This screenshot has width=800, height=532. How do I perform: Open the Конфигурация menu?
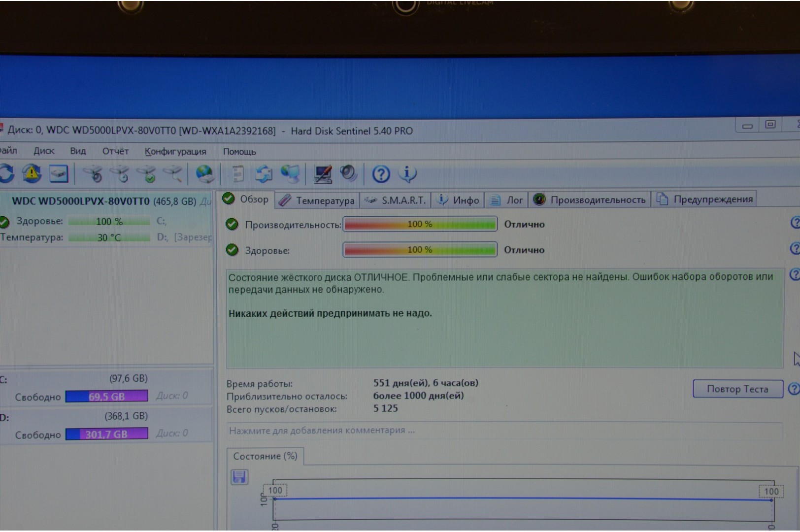(175, 152)
